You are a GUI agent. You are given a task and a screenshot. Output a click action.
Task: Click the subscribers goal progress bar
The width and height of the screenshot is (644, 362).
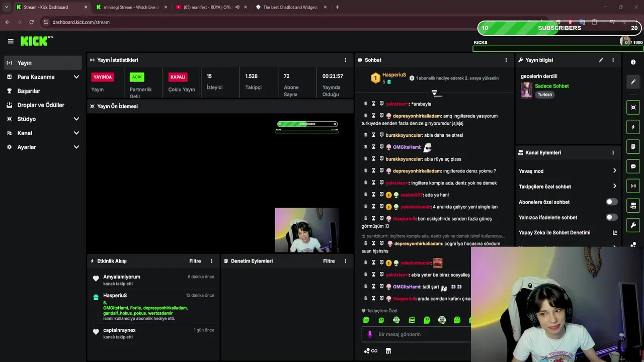point(559,28)
